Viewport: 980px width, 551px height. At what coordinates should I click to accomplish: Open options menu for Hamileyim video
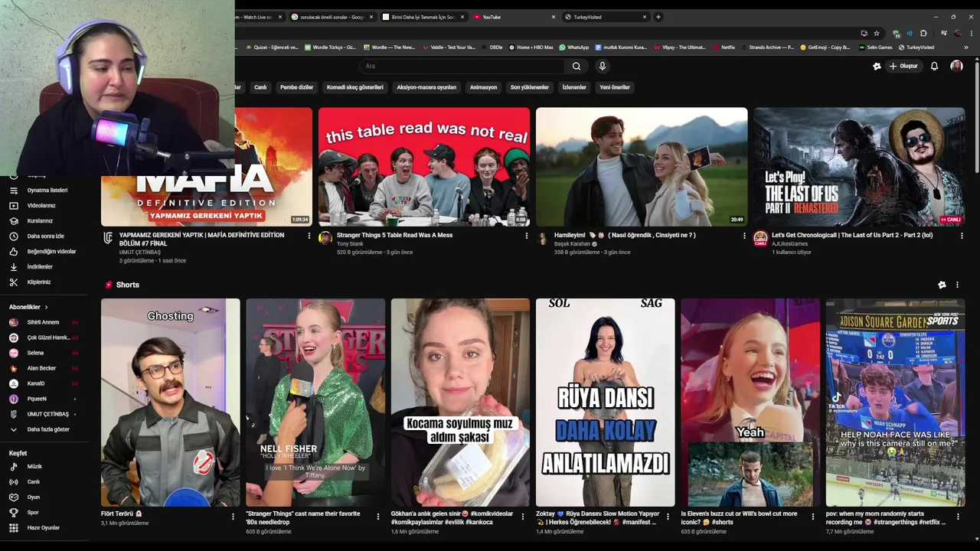point(744,236)
